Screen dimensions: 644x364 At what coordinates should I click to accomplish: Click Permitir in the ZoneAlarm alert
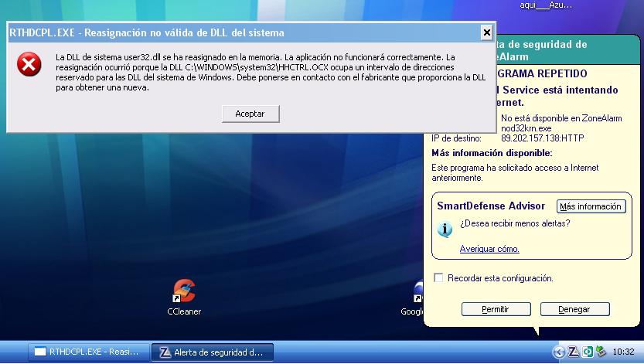[x=496, y=309]
